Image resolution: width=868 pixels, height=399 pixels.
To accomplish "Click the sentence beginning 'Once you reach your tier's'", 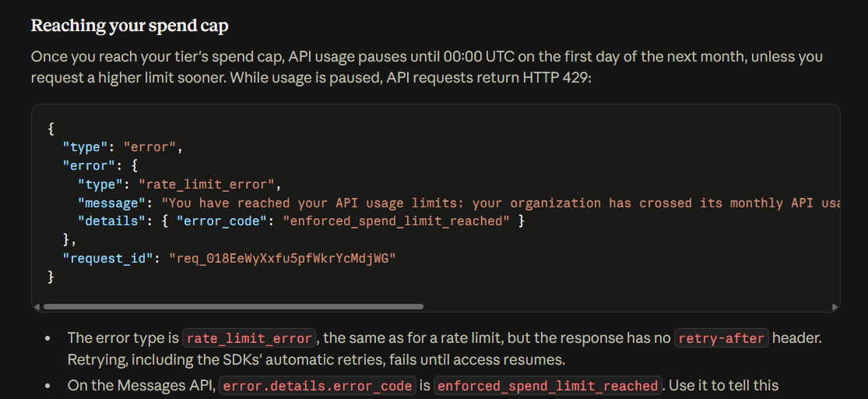I will (427, 68).
